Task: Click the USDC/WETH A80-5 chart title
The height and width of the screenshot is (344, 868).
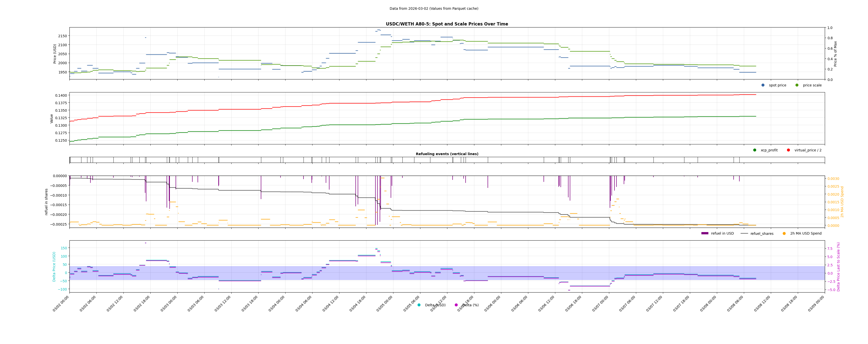Action: point(447,24)
